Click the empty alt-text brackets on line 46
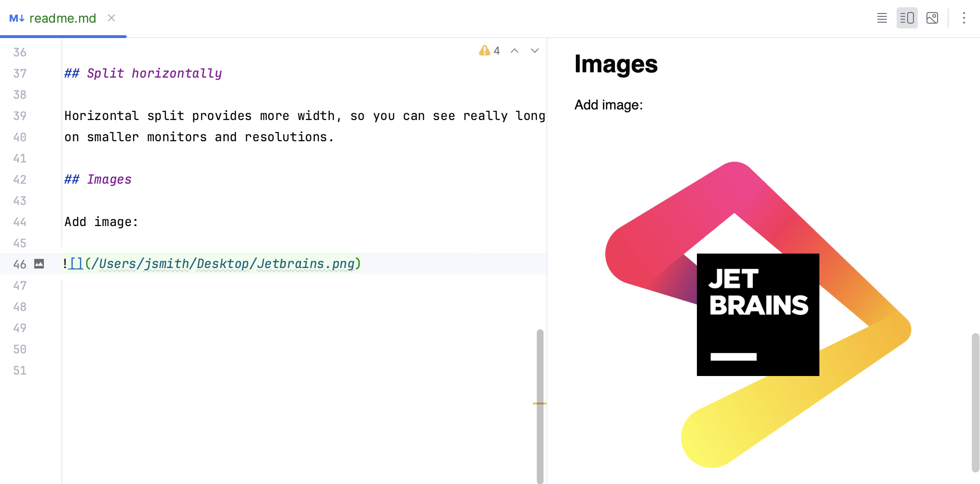980x484 pixels. [76, 264]
